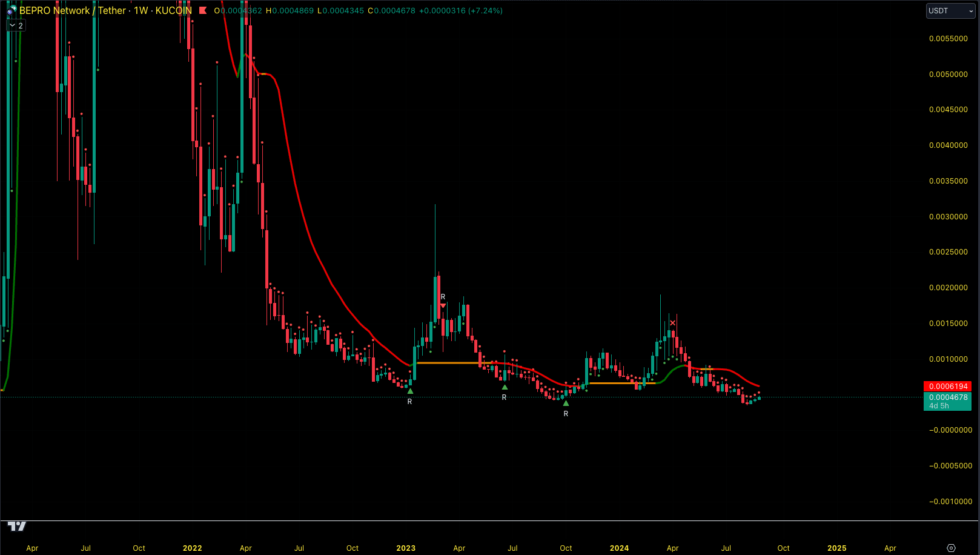
Task: Open chart settings gear icon
Action: 951,548
